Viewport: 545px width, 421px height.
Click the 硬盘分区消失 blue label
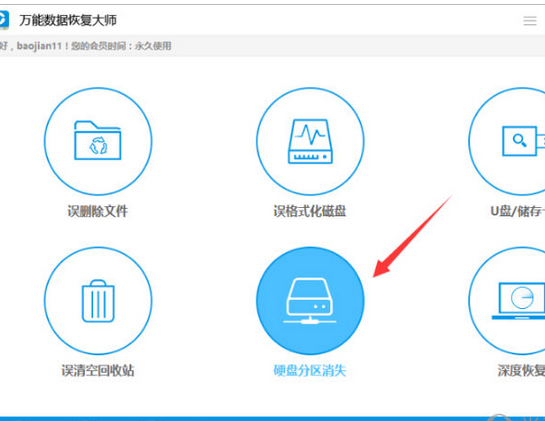tap(310, 371)
